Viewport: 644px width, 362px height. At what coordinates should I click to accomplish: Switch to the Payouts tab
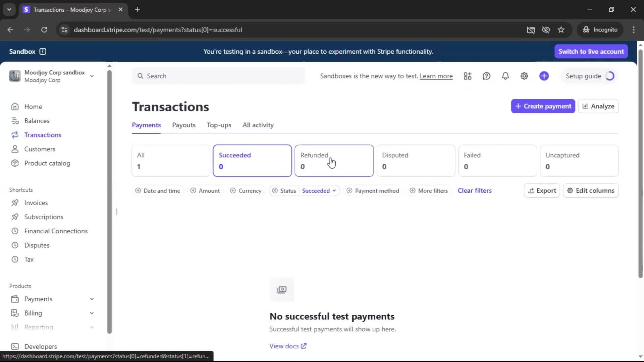click(183, 125)
